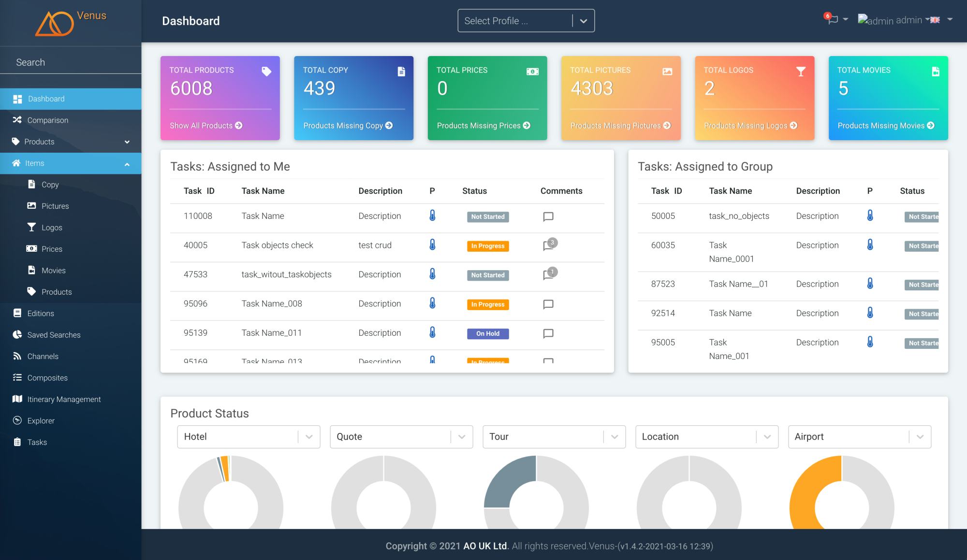Expand the Products section in the sidebar
Screen dimensions: 967x560
(127, 142)
